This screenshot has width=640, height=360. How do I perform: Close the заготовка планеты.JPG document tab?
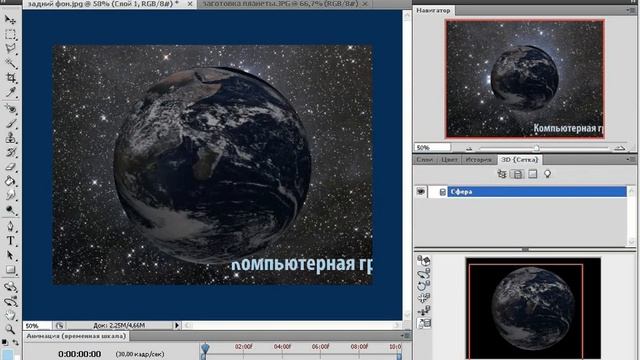coord(366,4)
